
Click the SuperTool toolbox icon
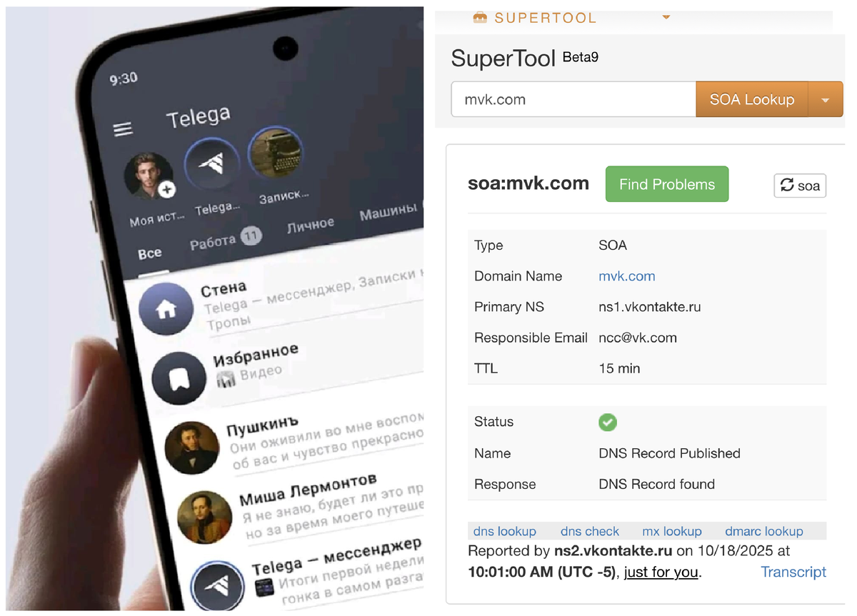coord(480,18)
